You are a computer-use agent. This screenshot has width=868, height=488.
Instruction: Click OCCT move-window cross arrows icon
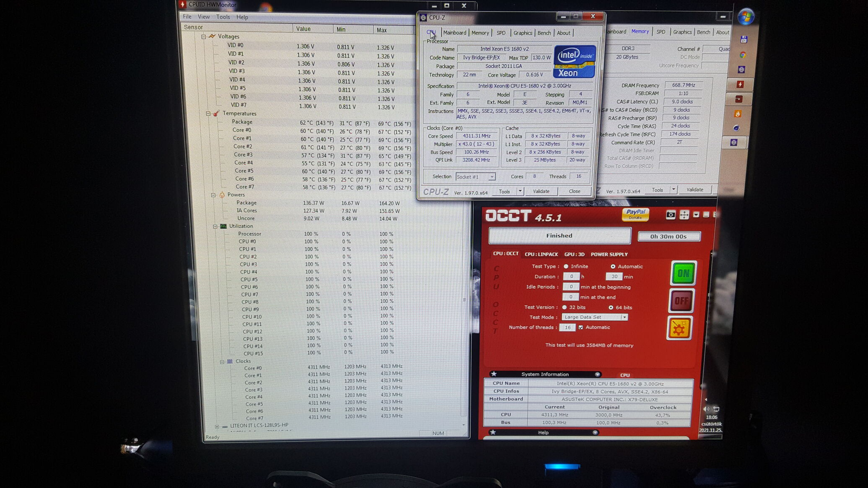coord(684,215)
